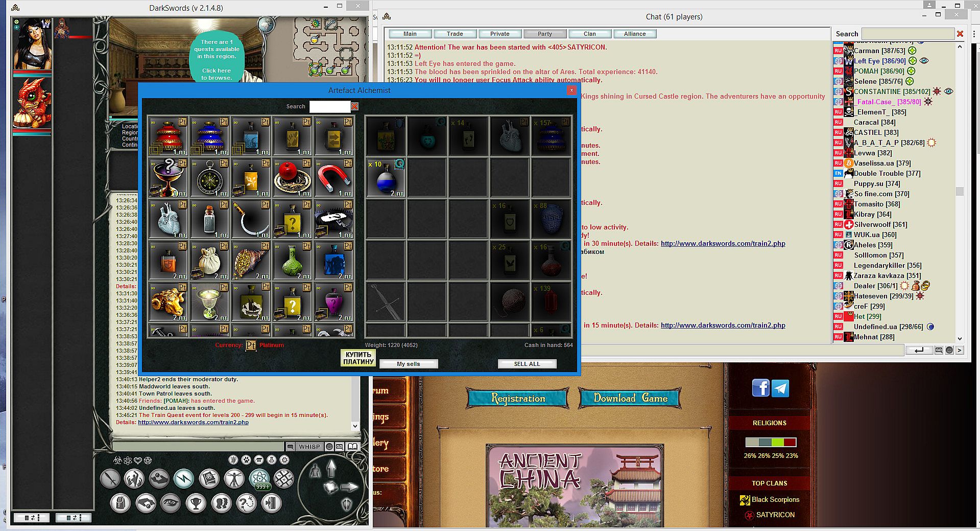Screen dimensions: 980x531
Task: Select the cornucopia item in shop
Action: (251, 260)
